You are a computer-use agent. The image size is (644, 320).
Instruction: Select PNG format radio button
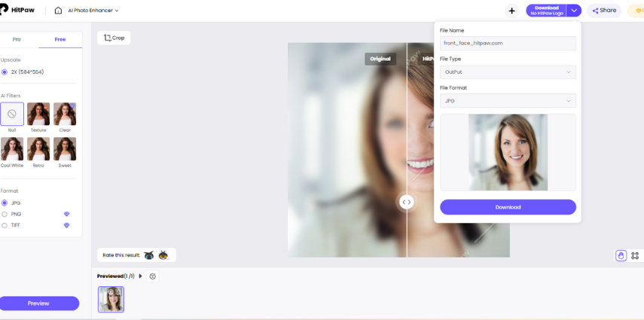tap(5, 214)
